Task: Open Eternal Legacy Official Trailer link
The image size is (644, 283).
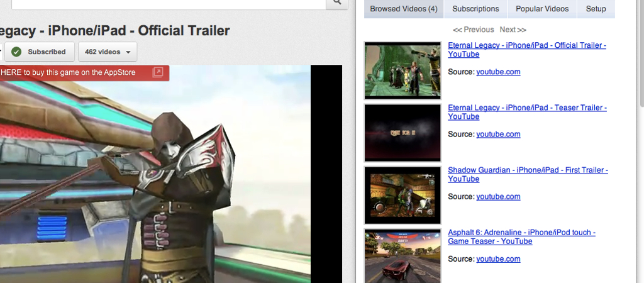Action: click(527, 50)
